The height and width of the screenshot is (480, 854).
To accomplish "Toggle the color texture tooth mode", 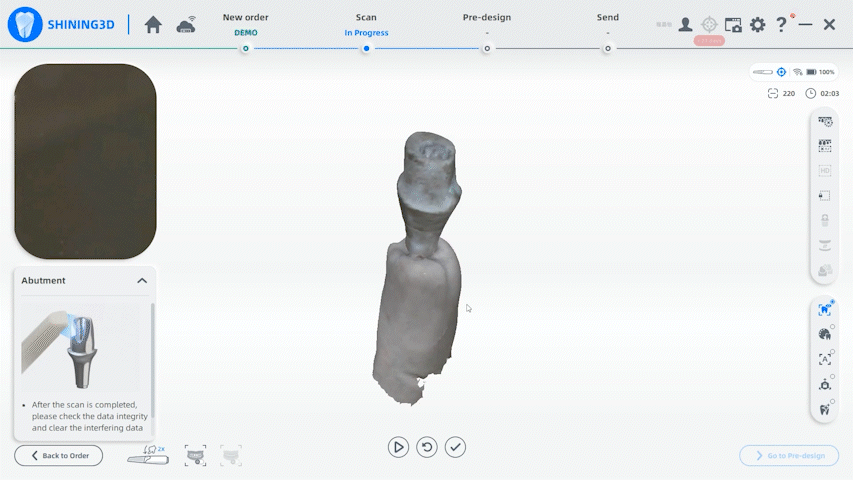I will tap(825, 334).
